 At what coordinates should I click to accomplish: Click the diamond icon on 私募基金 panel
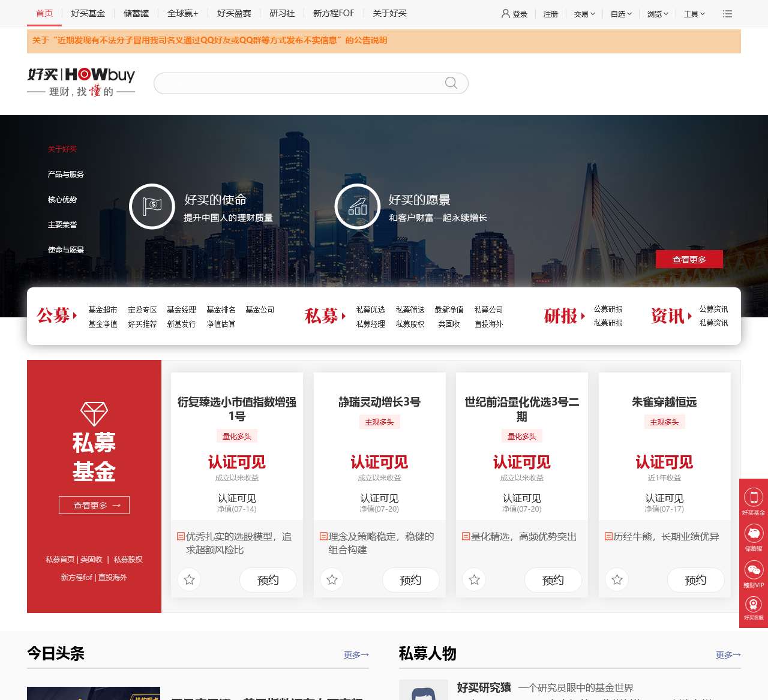(94, 414)
